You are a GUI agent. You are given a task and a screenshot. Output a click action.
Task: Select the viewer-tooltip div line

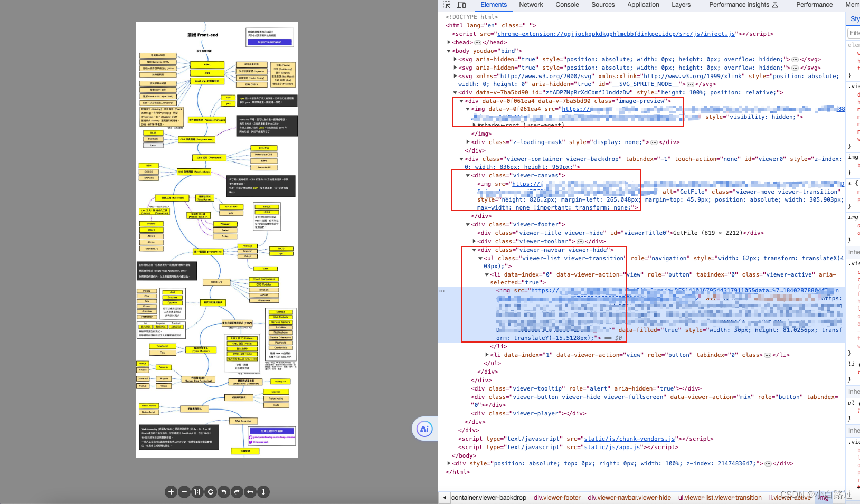(586, 388)
